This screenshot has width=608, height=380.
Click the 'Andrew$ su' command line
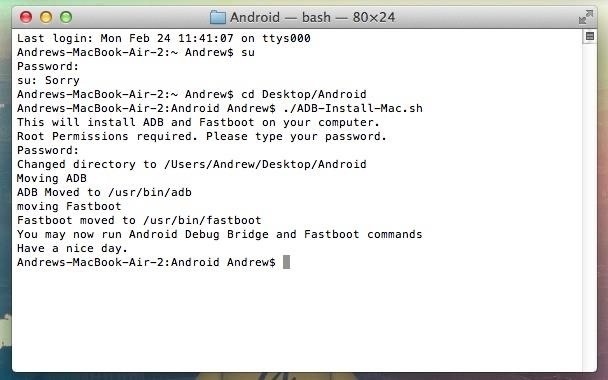coord(136,52)
